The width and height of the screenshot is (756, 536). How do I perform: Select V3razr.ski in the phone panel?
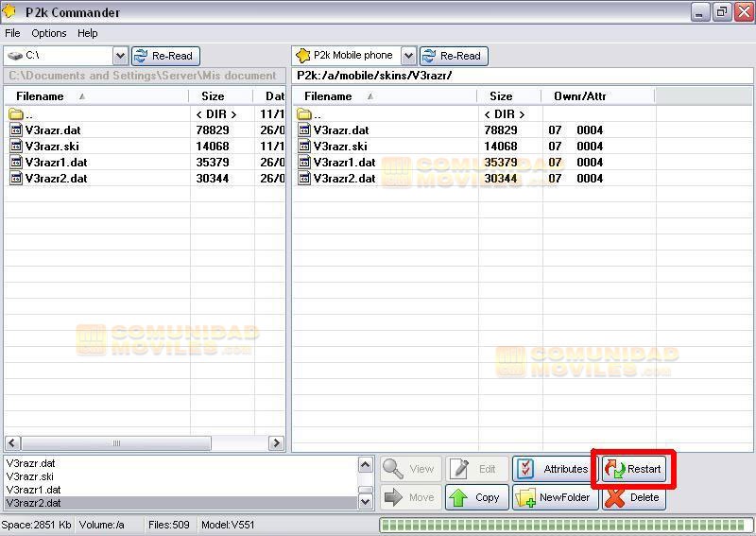point(340,147)
